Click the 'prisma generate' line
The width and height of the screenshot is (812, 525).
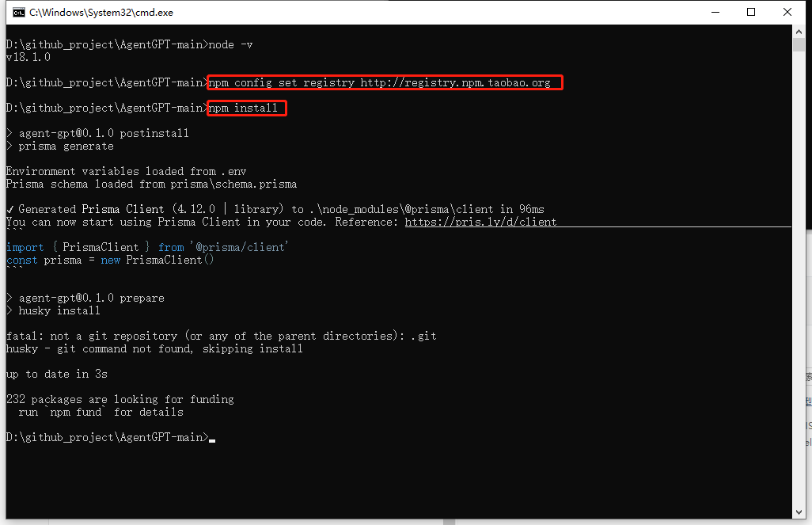point(60,146)
